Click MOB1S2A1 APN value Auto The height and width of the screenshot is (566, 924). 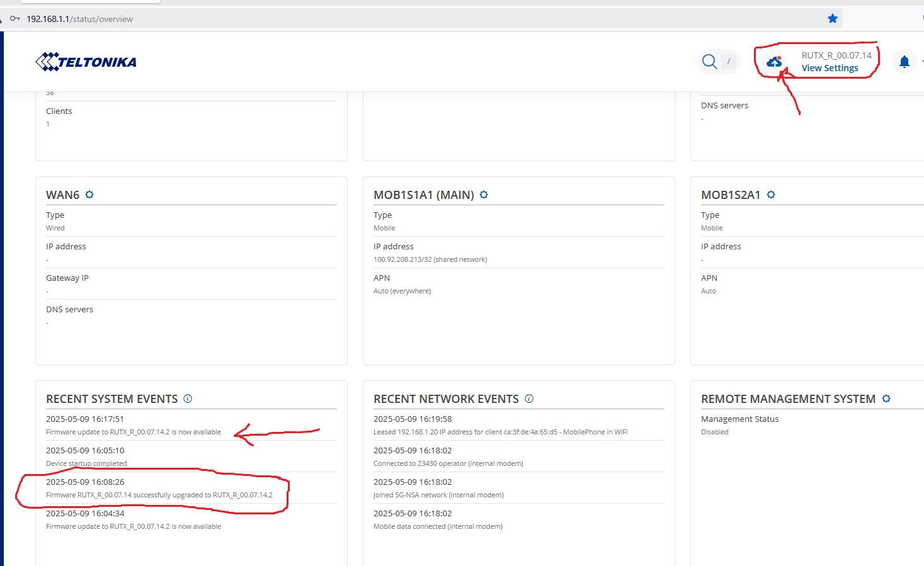click(709, 291)
